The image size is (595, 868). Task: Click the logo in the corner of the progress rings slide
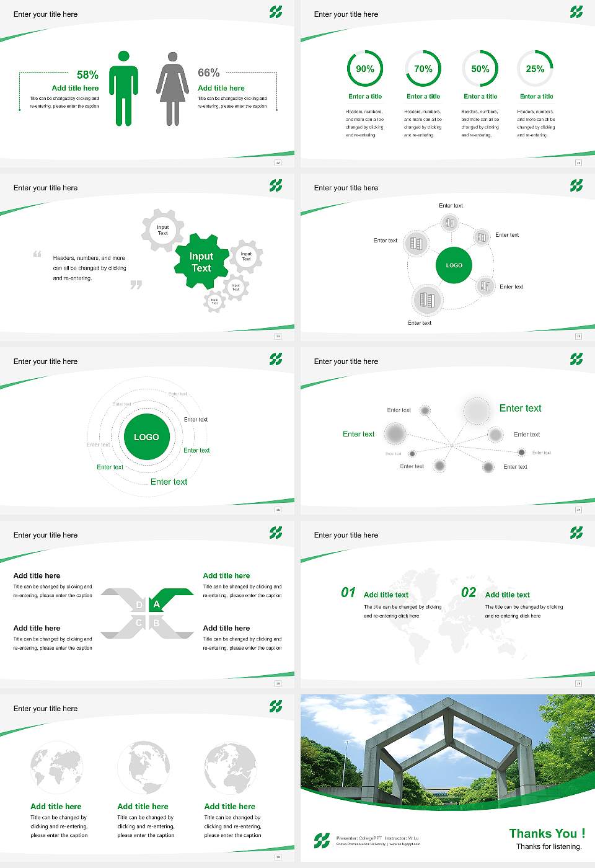pos(576,11)
